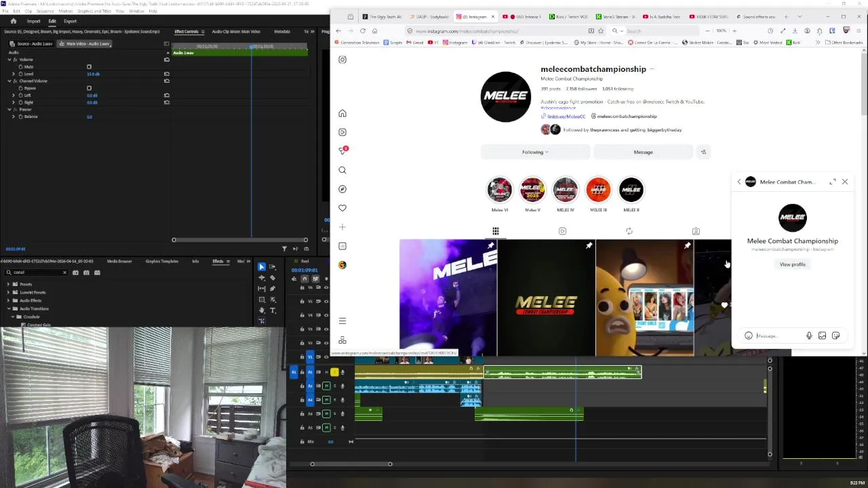Image resolution: width=868 pixels, height=488 pixels.
Task: Open emoji picker in chat message box
Action: [749, 335]
